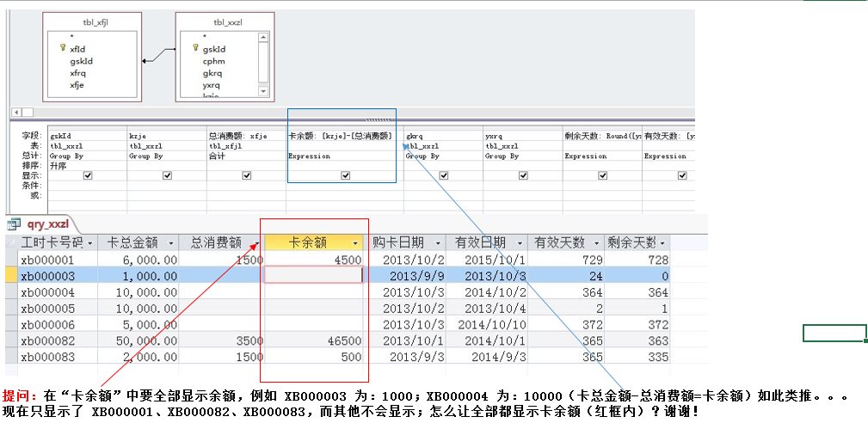Viewport: 868px width, 429px height.
Task: Switch to the qry_xxzl tab
Action: coord(46,224)
